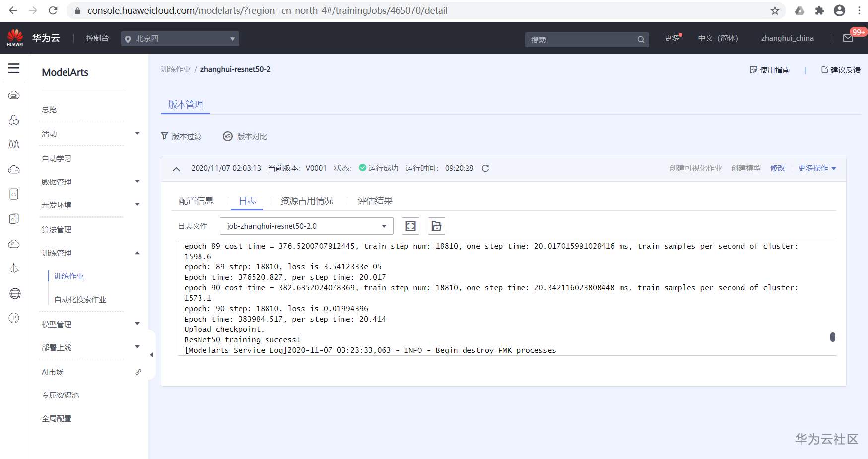Collapse the V0001 version panel chevron
This screenshot has height=459, width=868.
point(176,169)
